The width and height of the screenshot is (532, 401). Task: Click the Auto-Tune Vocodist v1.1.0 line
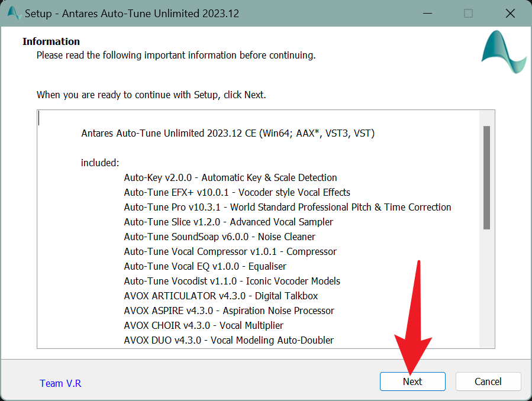232,281
